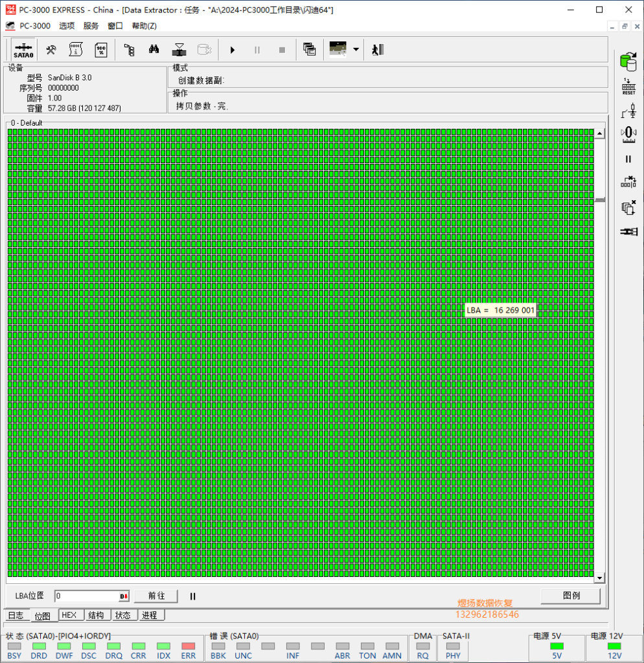Click the SATA0 port selector icon
Image resolution: width=644 pixels, height=663 pixels.
coord(23,50)
